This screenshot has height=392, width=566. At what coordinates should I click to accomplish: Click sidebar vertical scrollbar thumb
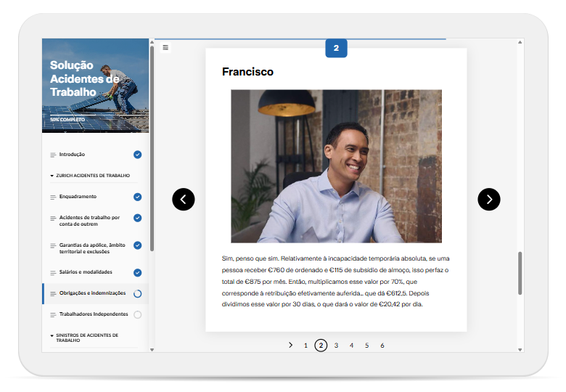(152, 148)
